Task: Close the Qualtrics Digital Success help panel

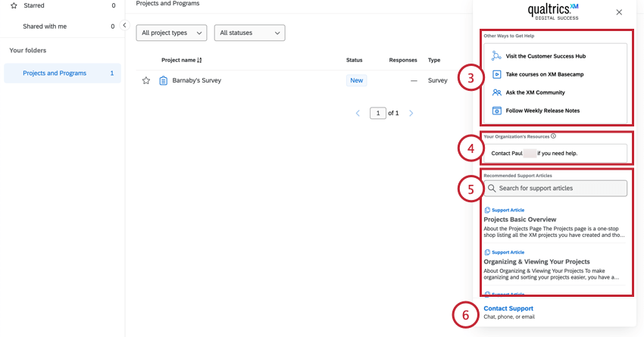Action: click(619, 12)
